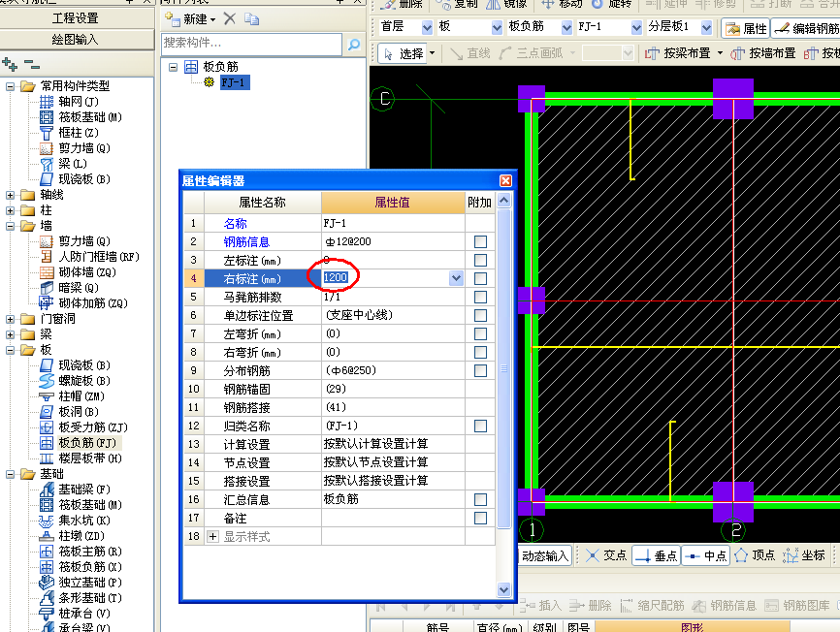Open 人防门框墙(RF) in the wall folder
The image size is (840, 632).
click(x=99, y=257)
